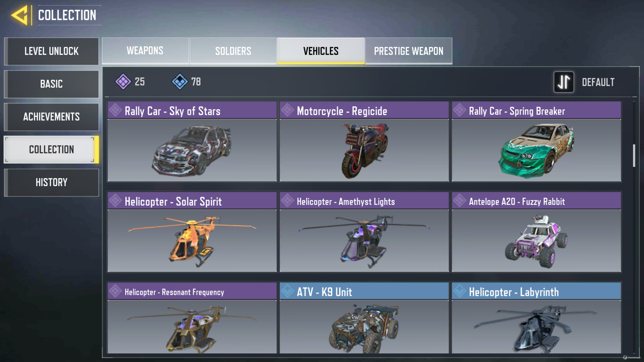Click rarity icon on Helicopter - Labyrinth header
This screenshot has height=362, width=644.
click(459, 291)
